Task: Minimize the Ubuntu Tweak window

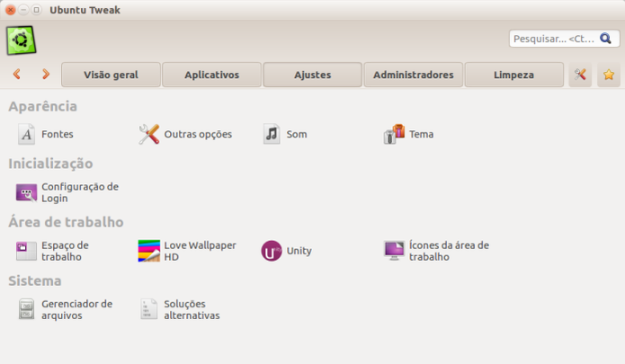Action: pyautogui.click(x=23, y=10)
